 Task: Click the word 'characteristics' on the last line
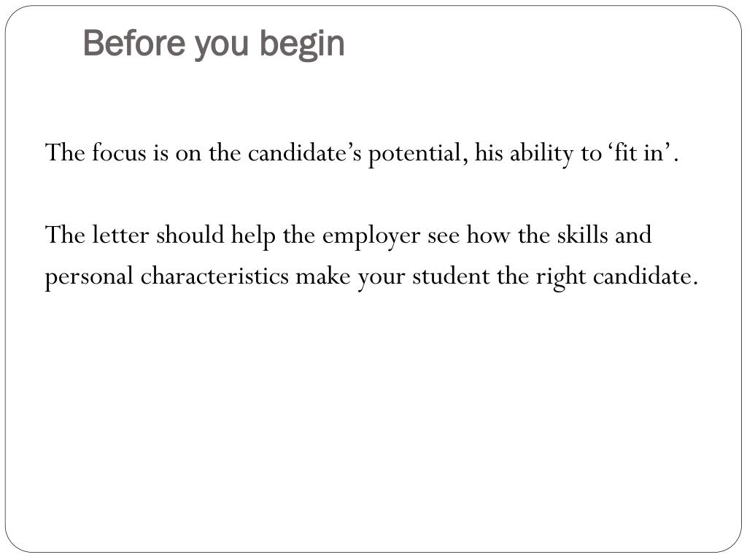point(214,276)
